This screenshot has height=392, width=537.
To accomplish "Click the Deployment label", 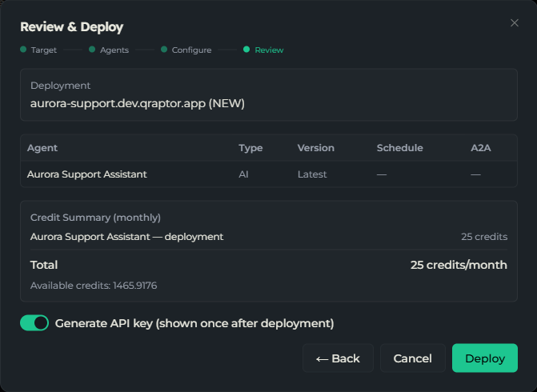I will click(x=60, y=86).
